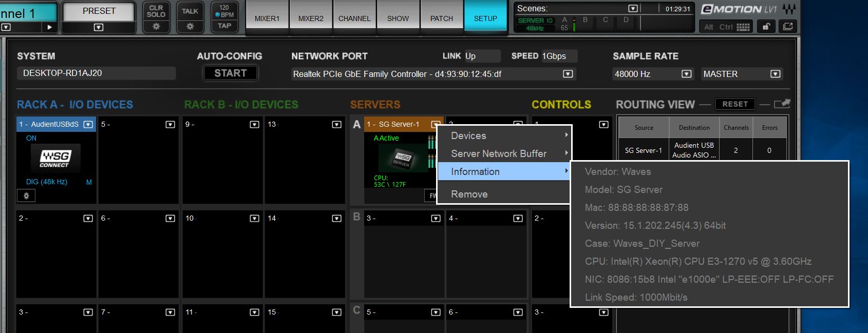Open MASTER clock dropdown
This screenshot has height=333, width=868.
point(775,74)
